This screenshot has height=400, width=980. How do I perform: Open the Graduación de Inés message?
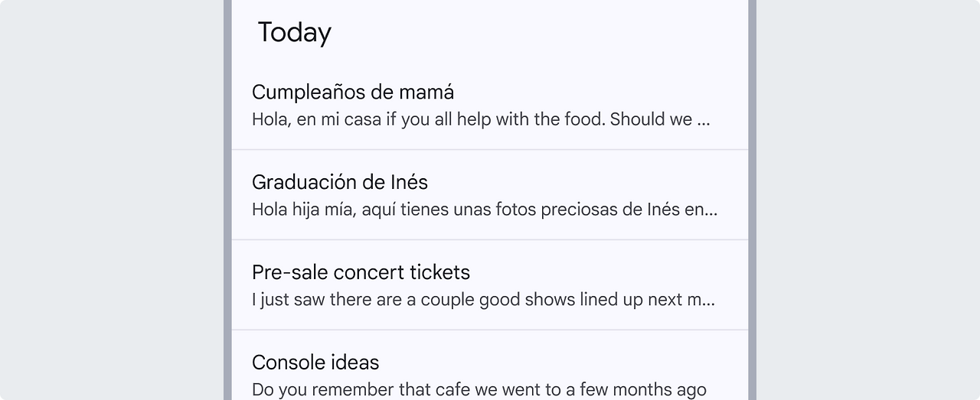click(340, 183)
